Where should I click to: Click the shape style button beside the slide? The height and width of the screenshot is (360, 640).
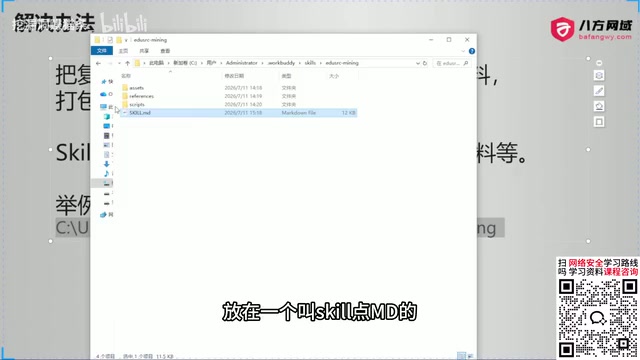tap(599, 76)
